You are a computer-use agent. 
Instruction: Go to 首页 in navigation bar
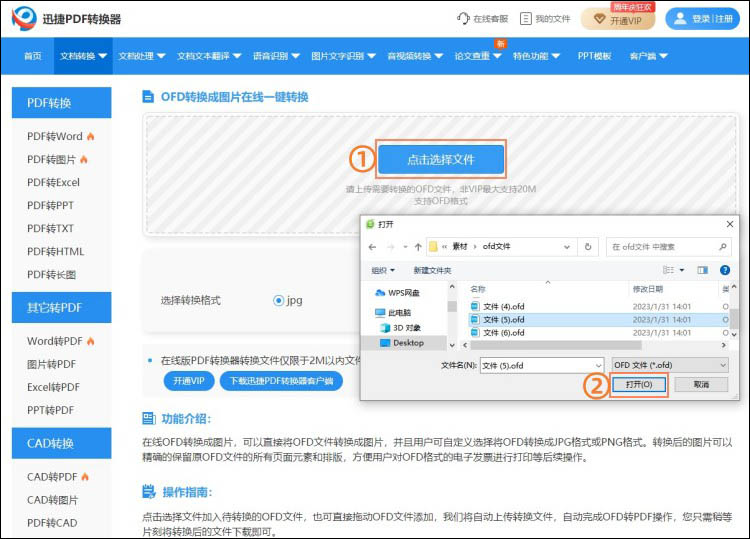tap(33, 56)
